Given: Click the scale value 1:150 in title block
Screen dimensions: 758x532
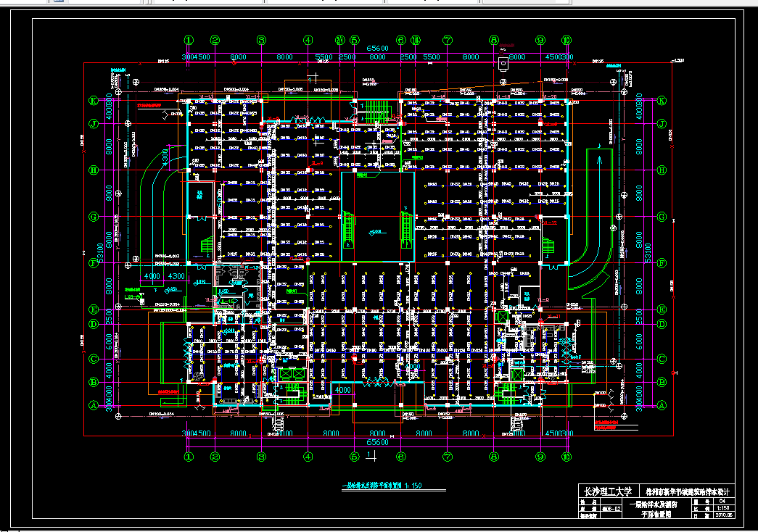Looking at the screenshot, I should tap(723, 508).
